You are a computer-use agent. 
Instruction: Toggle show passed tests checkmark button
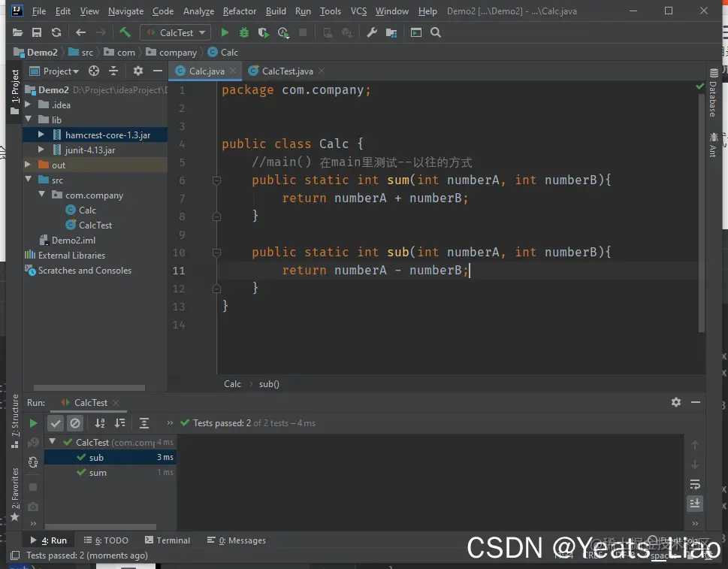(56, 423)
